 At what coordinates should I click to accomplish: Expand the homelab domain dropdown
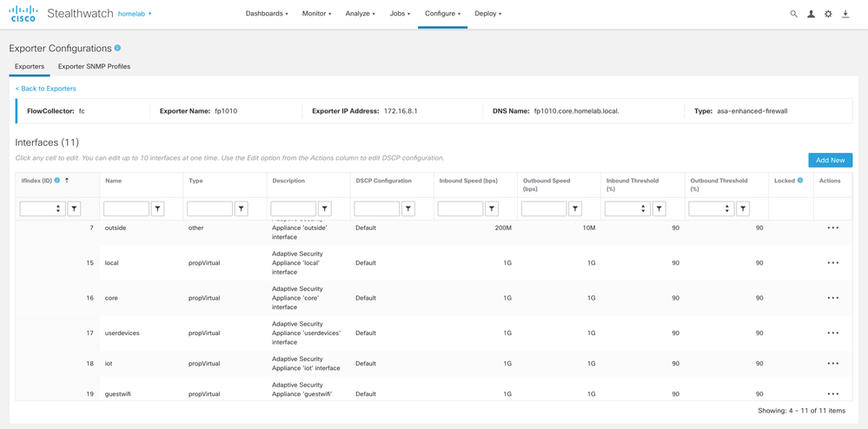coord(135,14)
